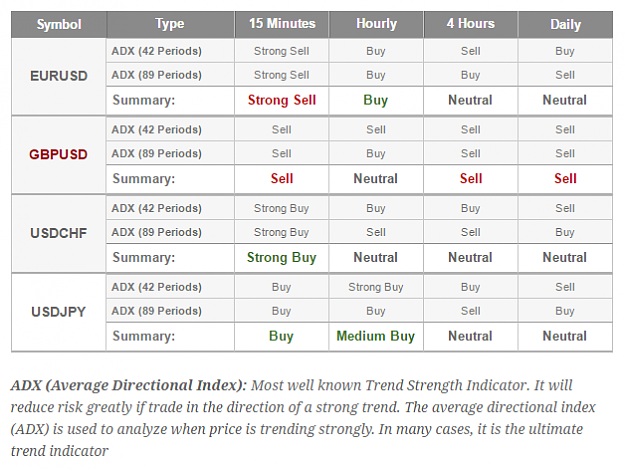Screen dimensions: 625x471
Task: Select the 15 Minutes column header
Action: [282, 24]
